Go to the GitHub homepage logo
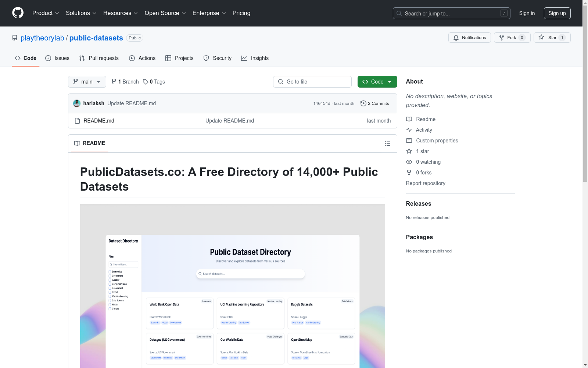This screenshot has height=368, width=588. point(18,13)
